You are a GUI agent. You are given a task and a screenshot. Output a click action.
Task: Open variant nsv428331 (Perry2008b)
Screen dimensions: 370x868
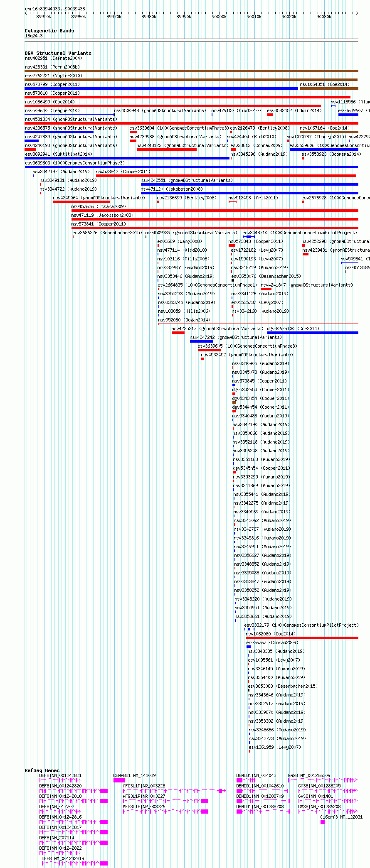click(x=52, y=67)
